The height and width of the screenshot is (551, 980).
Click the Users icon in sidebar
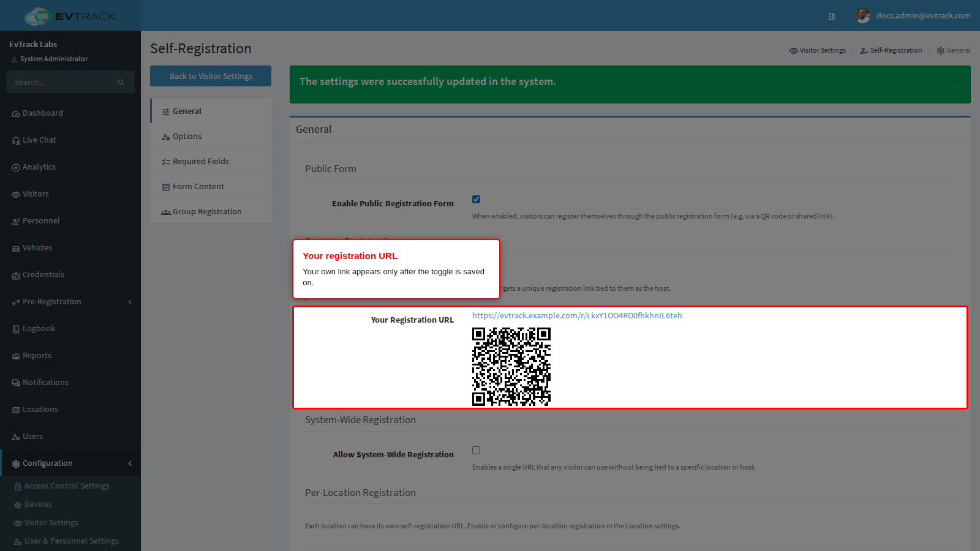16,437
